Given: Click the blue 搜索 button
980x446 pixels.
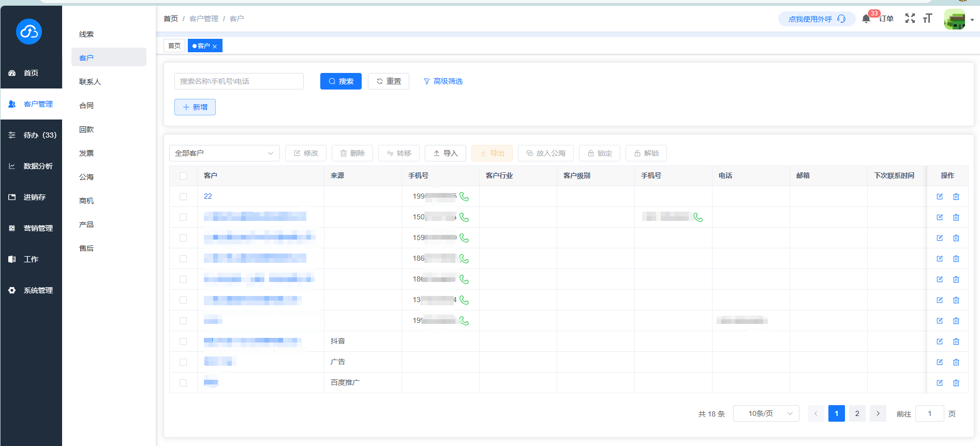Looking at the screenshot, I should click(x=340, y=81).
